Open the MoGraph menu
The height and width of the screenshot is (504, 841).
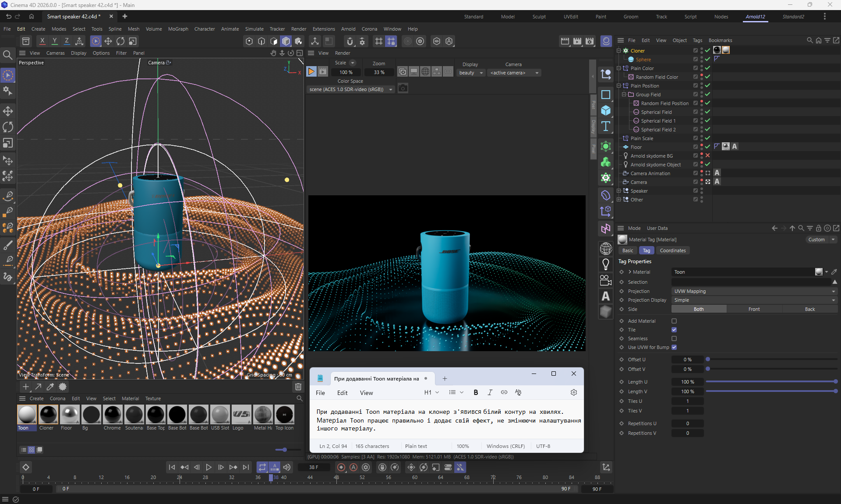click(x=178, y=29)
